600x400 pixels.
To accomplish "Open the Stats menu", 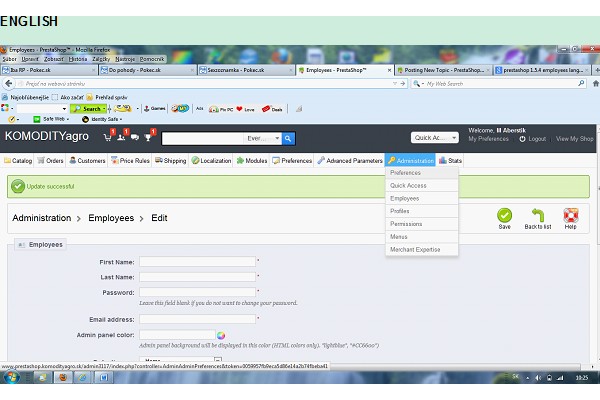I will pyautogui.click(x=450, y=161).
